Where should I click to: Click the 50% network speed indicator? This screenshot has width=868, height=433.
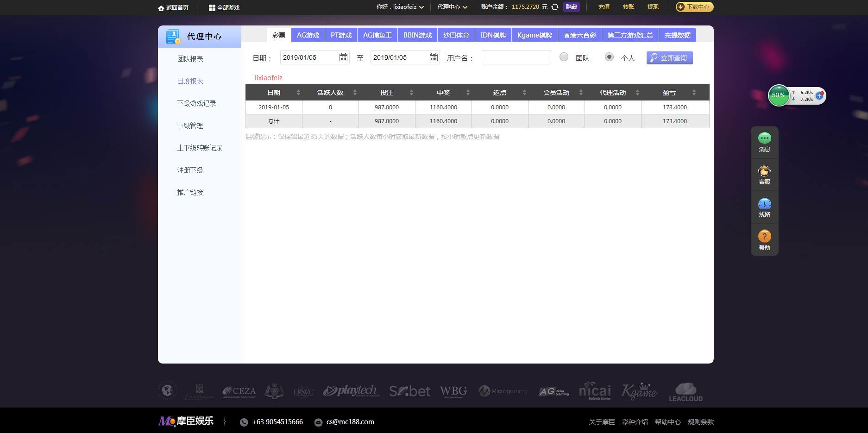point(779,95)
